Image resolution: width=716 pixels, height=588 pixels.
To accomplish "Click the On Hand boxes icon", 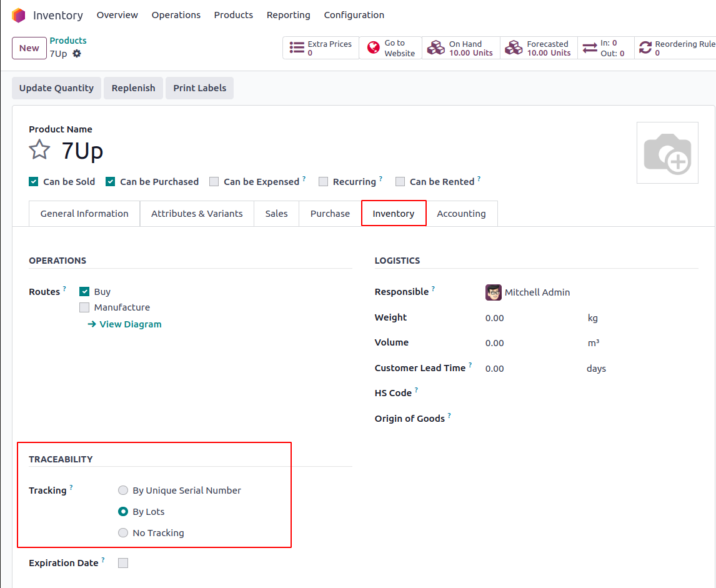I will [x=435, y=47].
